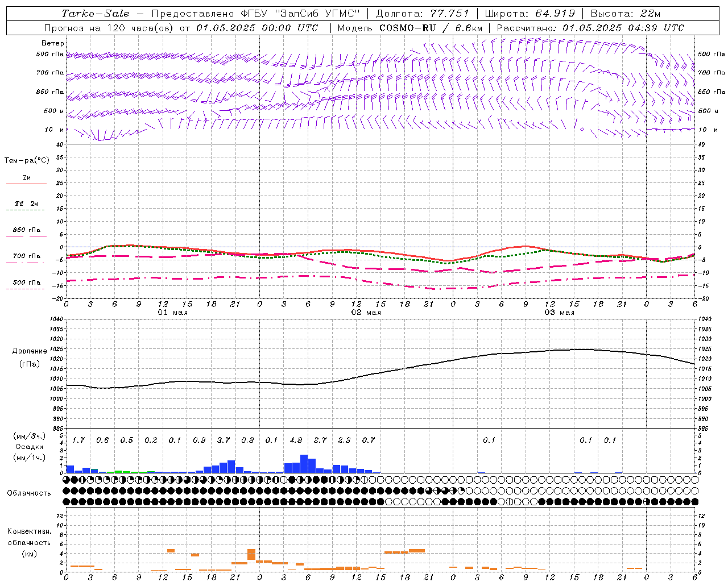Screen dimensions: 728x582
Task: Select the latitude text "Широта: 64.919"
Action: click(530, 14)
